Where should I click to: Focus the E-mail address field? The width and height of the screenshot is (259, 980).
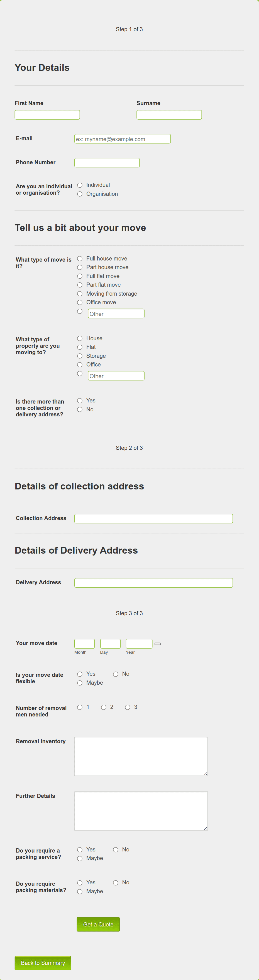(x=122, y=139)
